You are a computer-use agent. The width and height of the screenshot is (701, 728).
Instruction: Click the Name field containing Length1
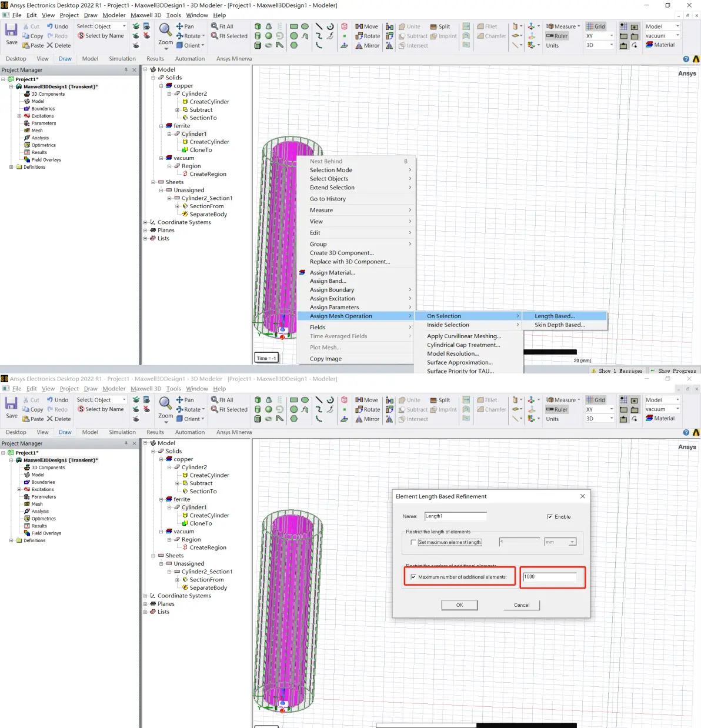pos(456,516)
